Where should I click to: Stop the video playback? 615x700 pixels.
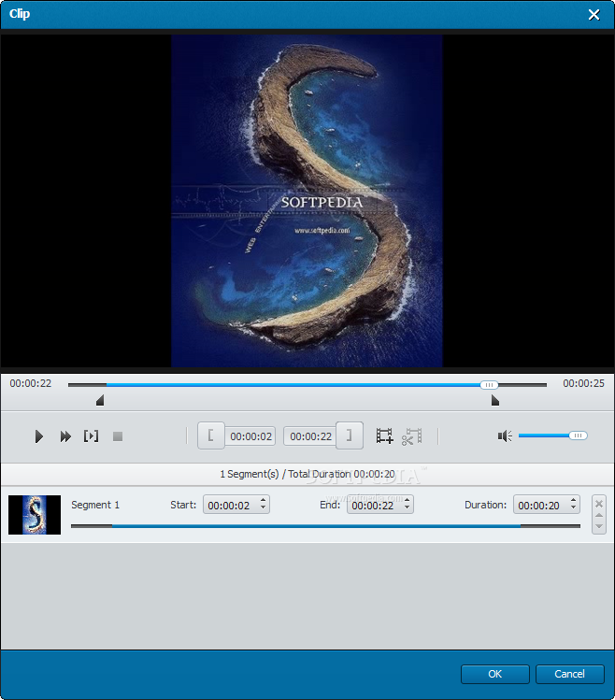118,436
